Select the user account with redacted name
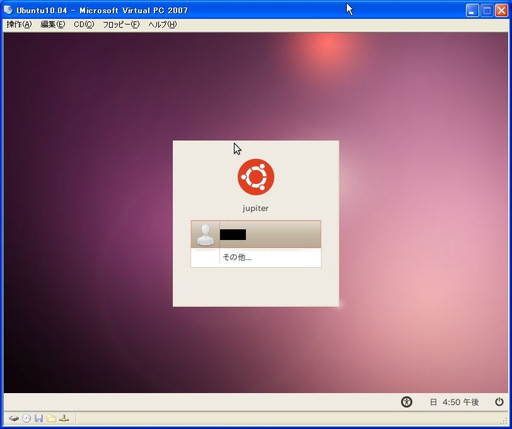 (x=256, y=234)
